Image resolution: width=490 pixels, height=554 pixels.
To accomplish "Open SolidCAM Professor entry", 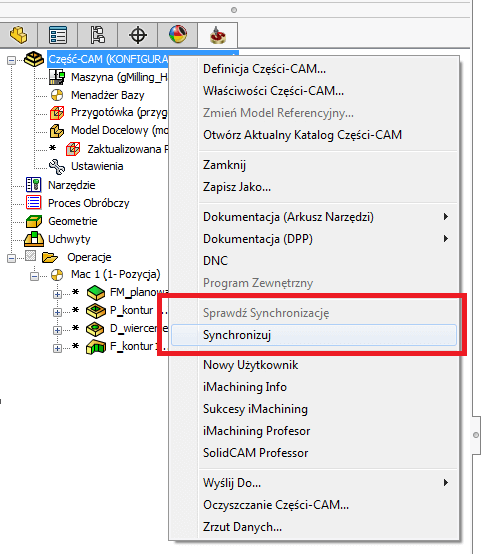I will click(x=314, y=453).
